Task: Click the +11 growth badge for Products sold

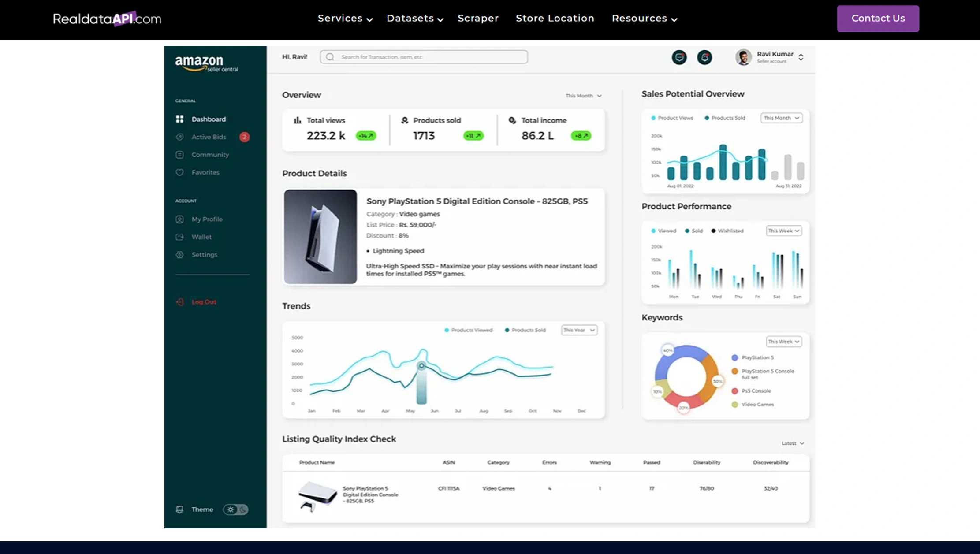Action: pyautogui.click(x=473, y=136)
